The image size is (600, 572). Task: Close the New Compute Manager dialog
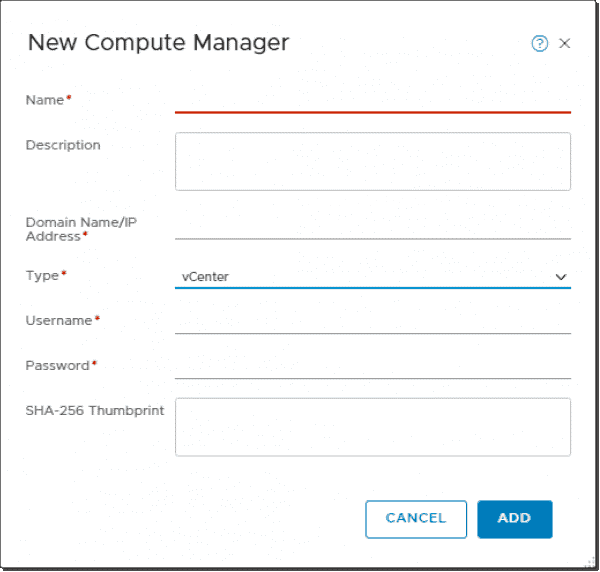click(x=565, y=43)
